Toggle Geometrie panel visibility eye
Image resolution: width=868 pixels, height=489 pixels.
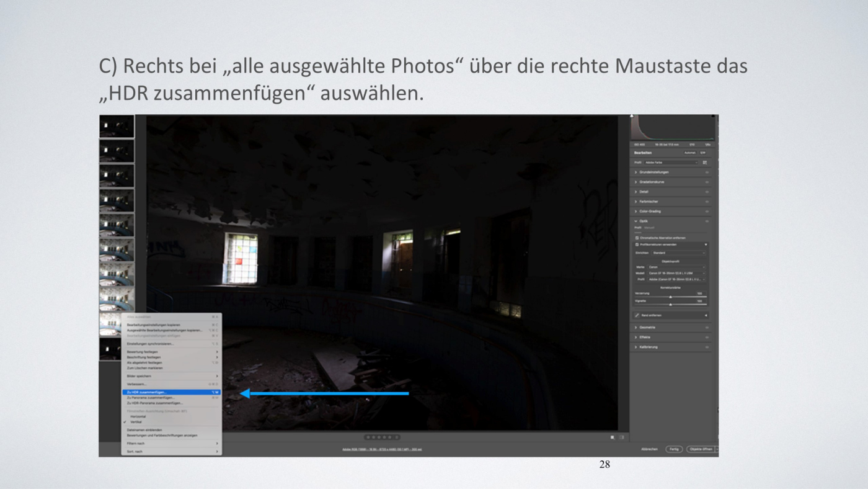pos(707,327)
